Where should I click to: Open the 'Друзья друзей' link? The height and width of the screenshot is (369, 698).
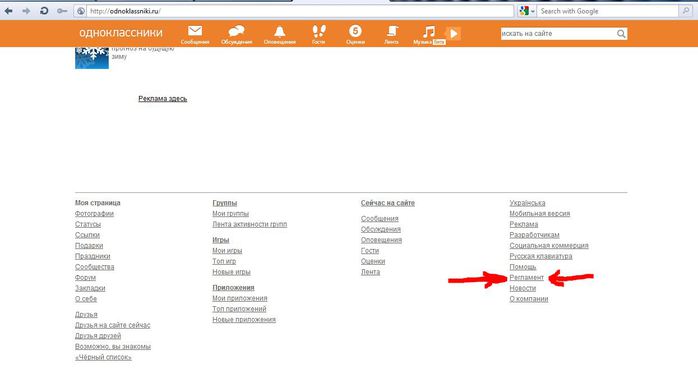pos(98,336)
